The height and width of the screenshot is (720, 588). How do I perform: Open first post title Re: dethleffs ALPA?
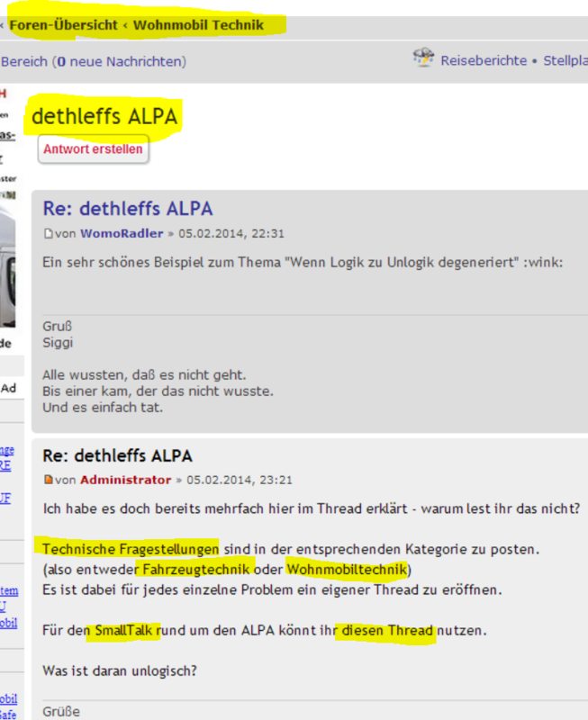pyautogui.click(x=128, y=210)
